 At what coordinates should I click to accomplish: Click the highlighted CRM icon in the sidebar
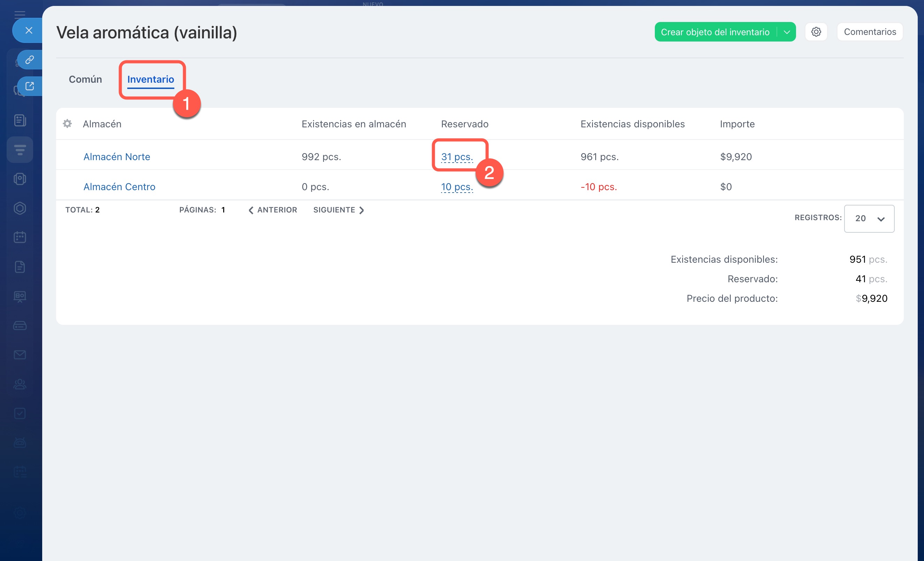(20, 150)
